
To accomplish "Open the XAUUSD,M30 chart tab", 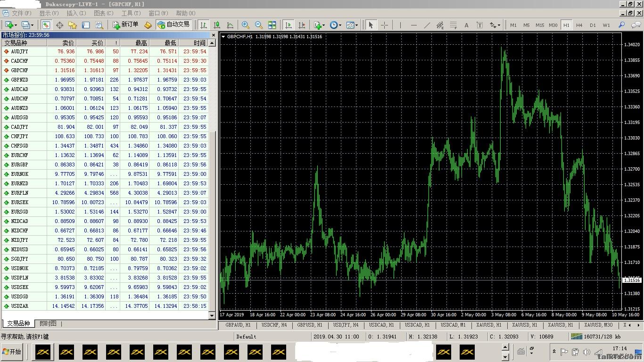I will click(598, 325).
